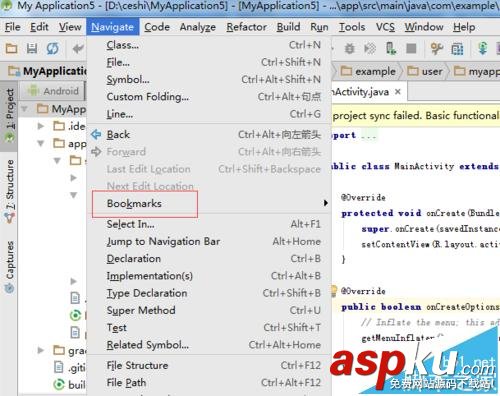Select the buil gradle file in tree
The image size is (500, 396).
[69, 385]
